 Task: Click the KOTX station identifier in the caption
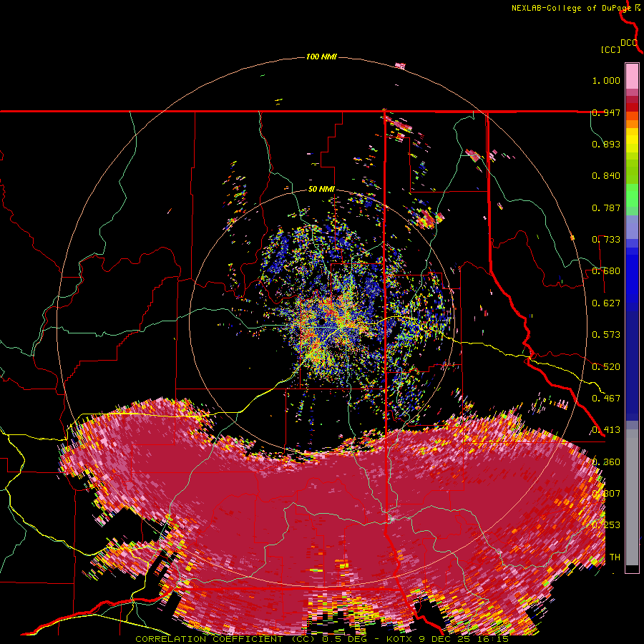tap(401, 639)
